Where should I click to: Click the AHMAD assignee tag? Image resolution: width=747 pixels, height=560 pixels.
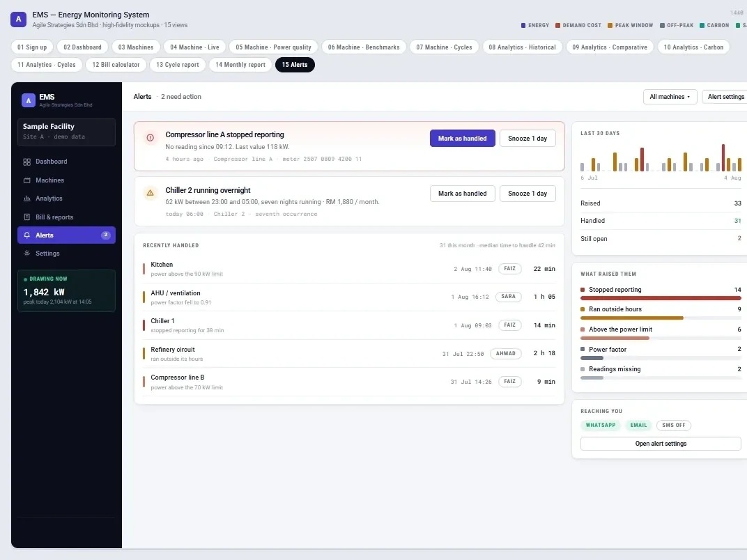505,353
